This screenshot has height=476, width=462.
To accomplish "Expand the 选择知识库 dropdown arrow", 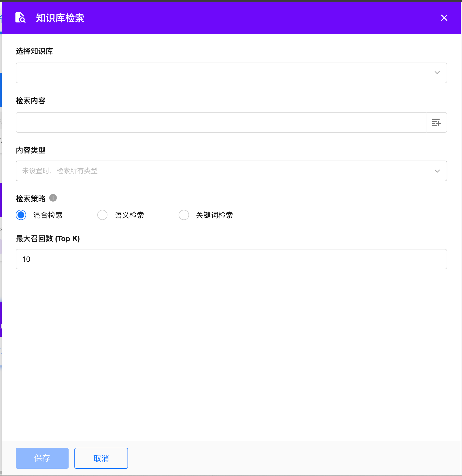I will pyautogui.click(x=437, y=73).
